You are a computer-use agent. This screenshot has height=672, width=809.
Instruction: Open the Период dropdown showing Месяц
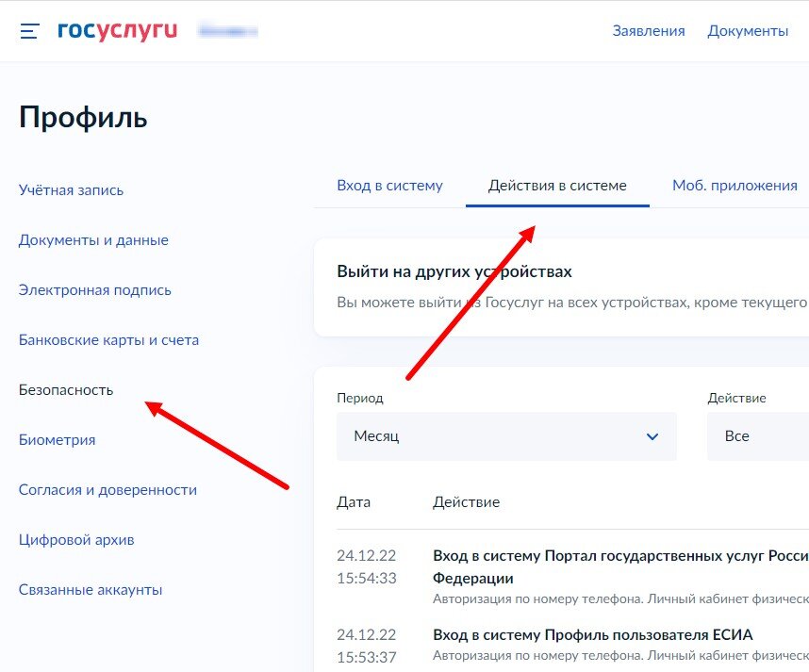tap(506, 436)
